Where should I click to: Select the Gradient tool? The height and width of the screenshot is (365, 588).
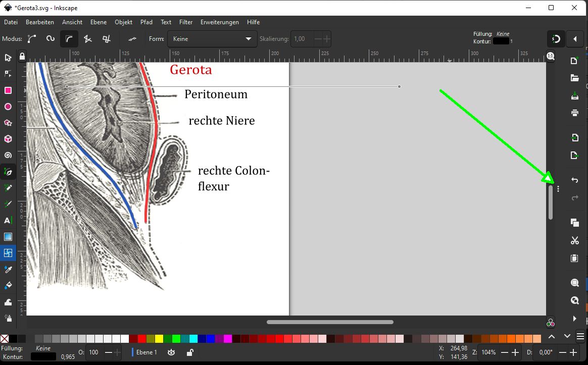(x=8, y=237)
